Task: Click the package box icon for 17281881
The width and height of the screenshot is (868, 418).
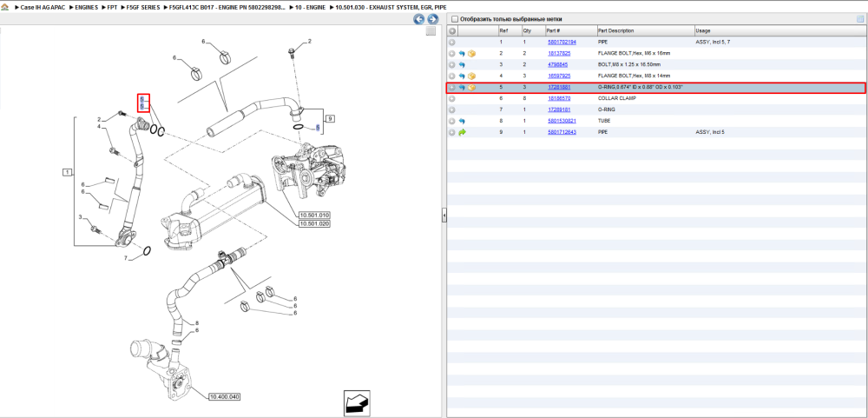Action: coord(471,88)
